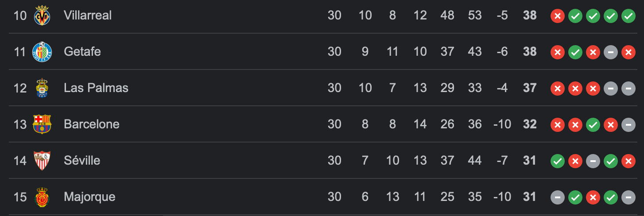Open the Villarreal team link
This screenshot has height=216, width=644.
pos(88,15)
